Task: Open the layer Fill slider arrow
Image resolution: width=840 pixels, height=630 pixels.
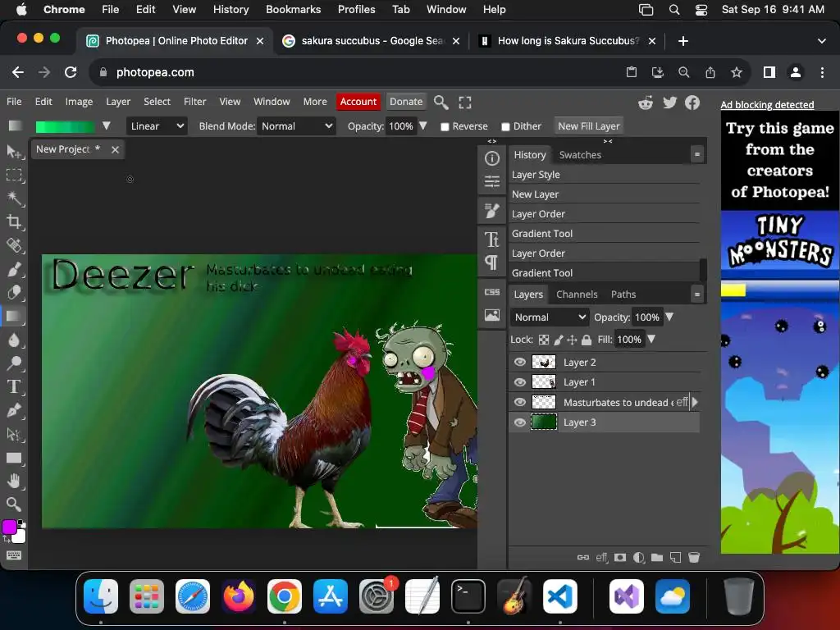Action: (651, 339)
